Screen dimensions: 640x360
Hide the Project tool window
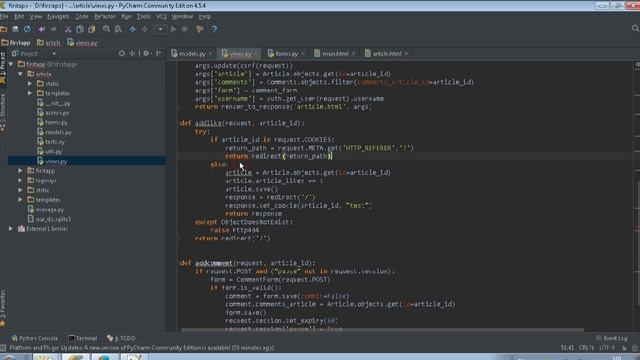coord(159,53)
